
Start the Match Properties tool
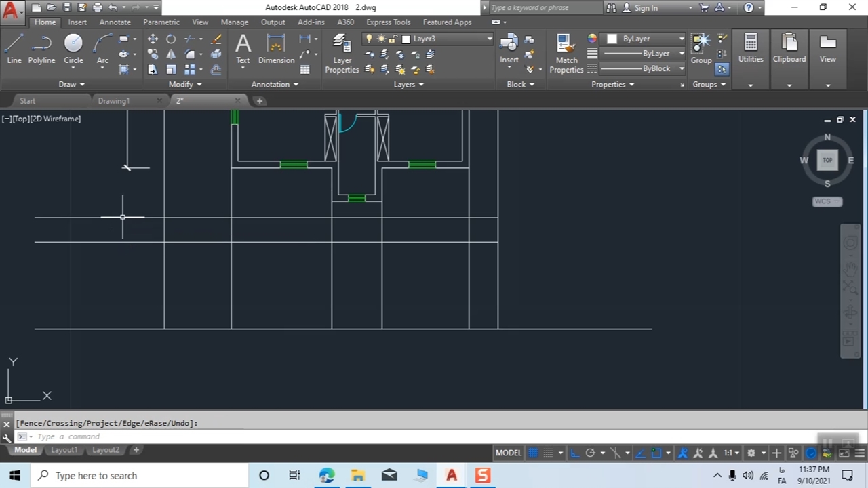(566, 53)
